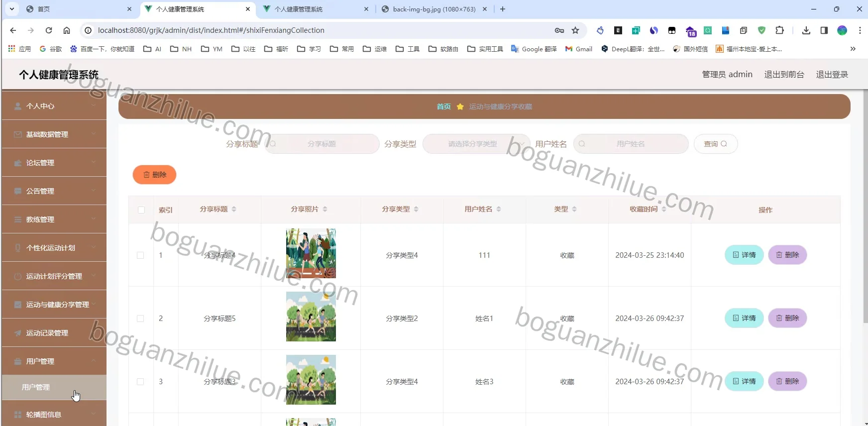Click the browser back arrow

click(13, 30)
